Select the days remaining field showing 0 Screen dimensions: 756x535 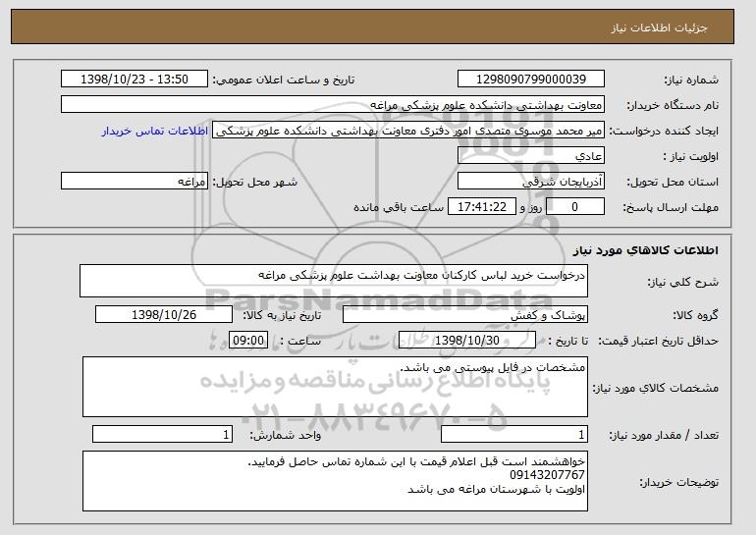[x=574, y=207]
